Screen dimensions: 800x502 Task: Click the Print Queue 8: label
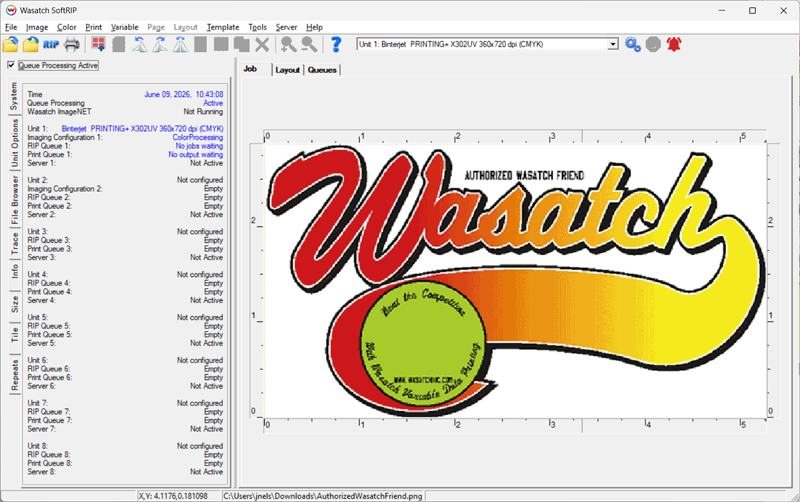[x=49, y=463]
